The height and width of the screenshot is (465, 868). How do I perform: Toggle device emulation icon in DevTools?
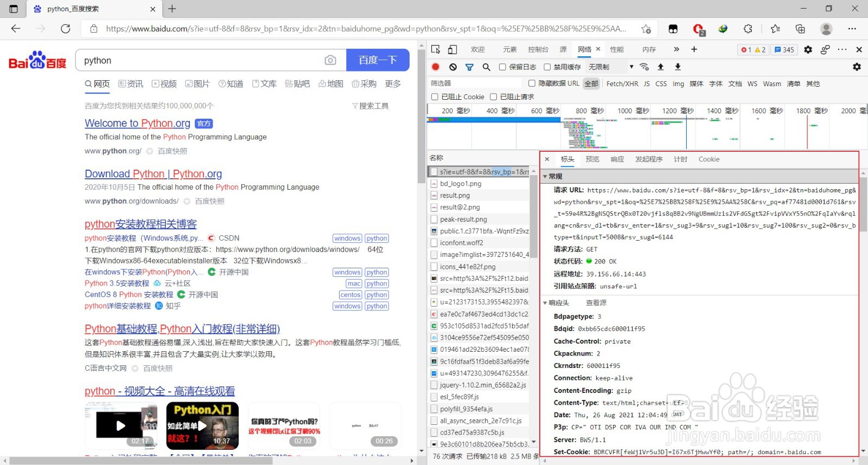(452, 49)
